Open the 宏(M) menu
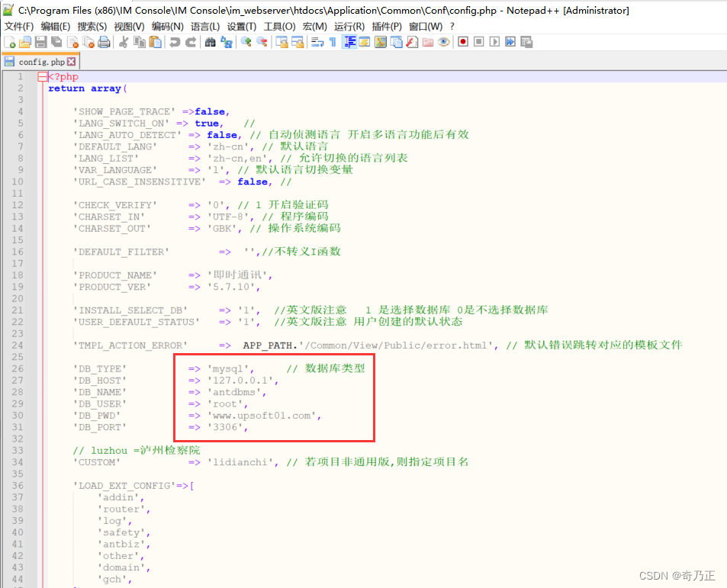This screenshot has width=727, height=588. tap(314, 27)
